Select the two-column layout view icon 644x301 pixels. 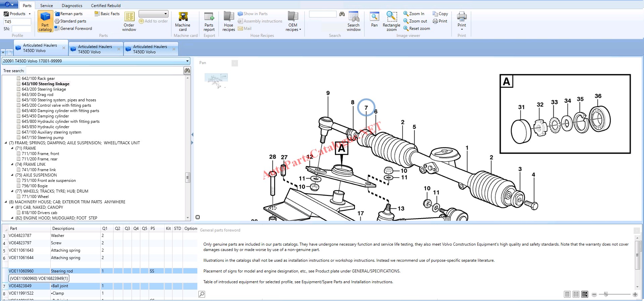576,294
